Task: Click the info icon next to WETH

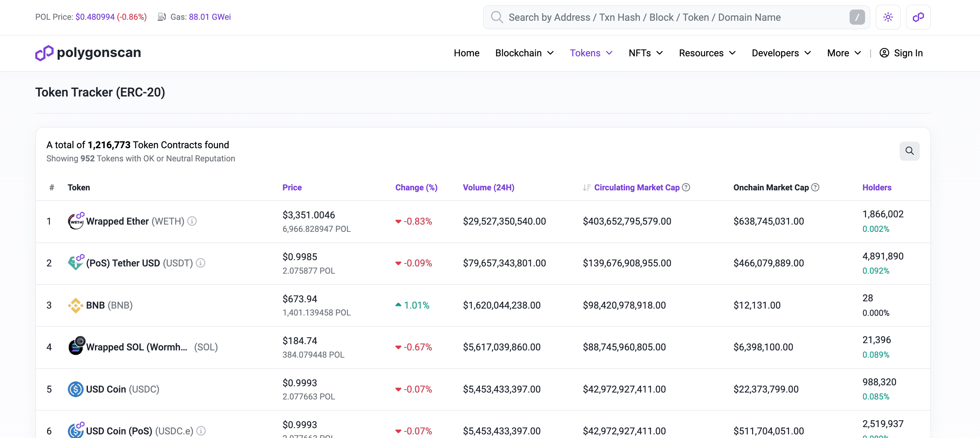Action: 192,221
